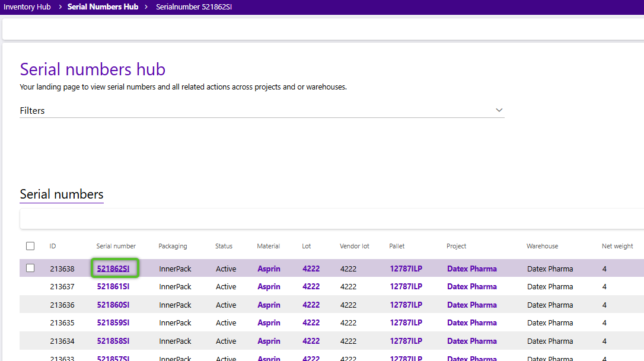The width and height of the screenshot is (644, 361).
Task: Sort by the Status column header
Action: click(224, 246)
